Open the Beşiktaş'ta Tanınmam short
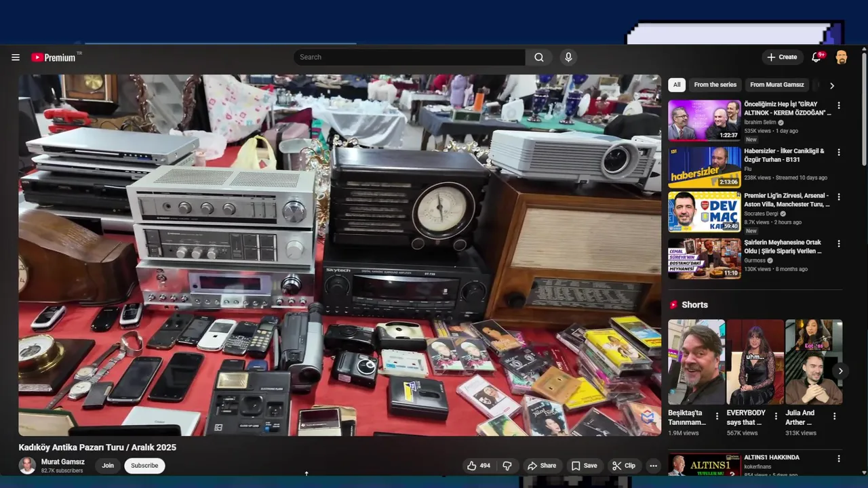868x488 pixels. (x=696, y=362)
